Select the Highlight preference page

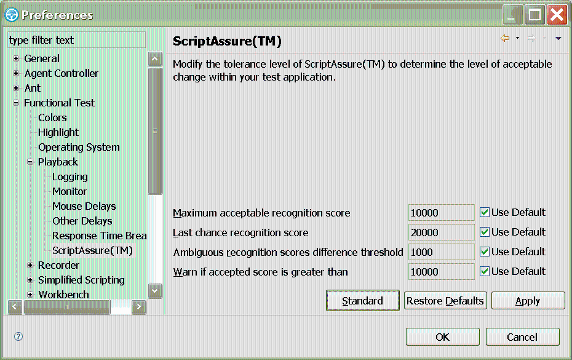[x=58, y=132]
